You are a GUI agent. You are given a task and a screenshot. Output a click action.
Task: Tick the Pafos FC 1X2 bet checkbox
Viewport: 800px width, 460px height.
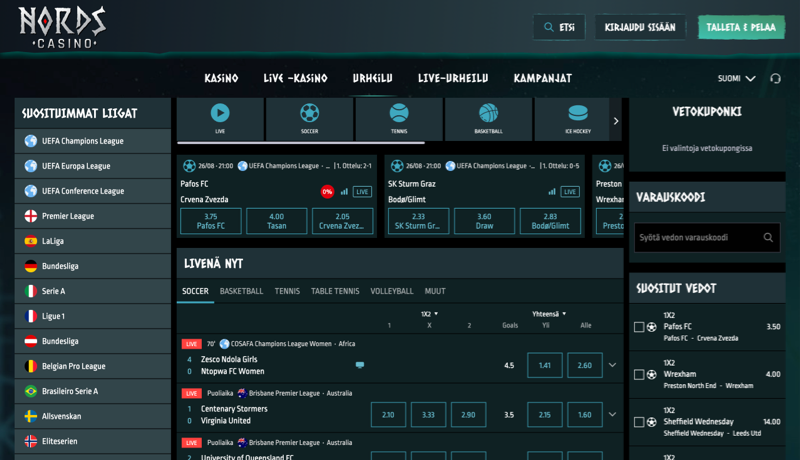tap(639, 327)
